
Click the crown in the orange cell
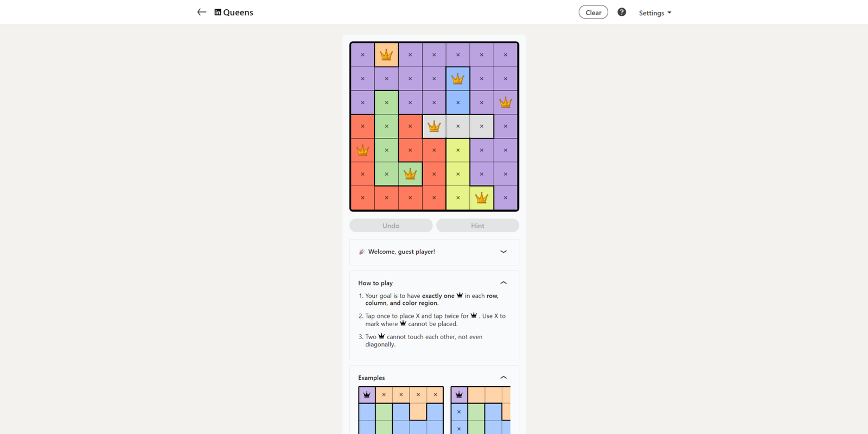(x=386, y=55)
